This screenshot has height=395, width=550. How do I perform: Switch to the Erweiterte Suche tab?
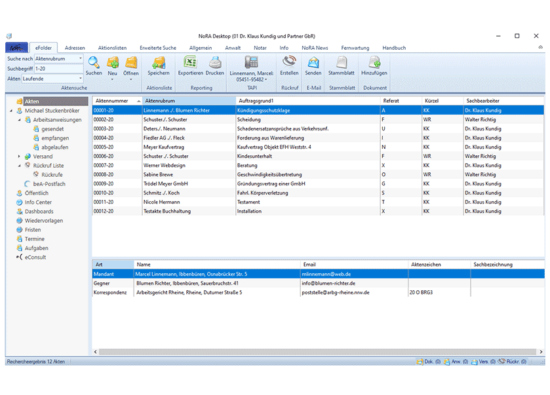158,48
